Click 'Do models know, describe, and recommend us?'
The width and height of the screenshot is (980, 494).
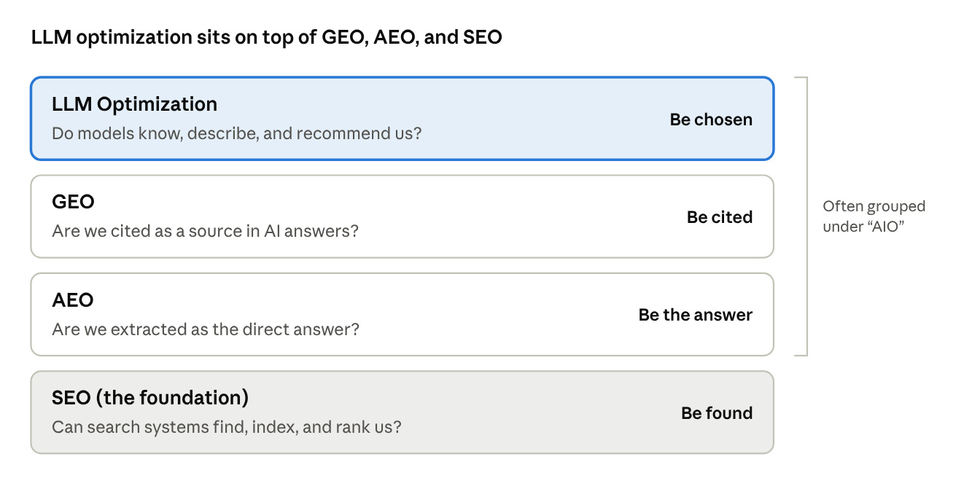(x=237, y=134)
